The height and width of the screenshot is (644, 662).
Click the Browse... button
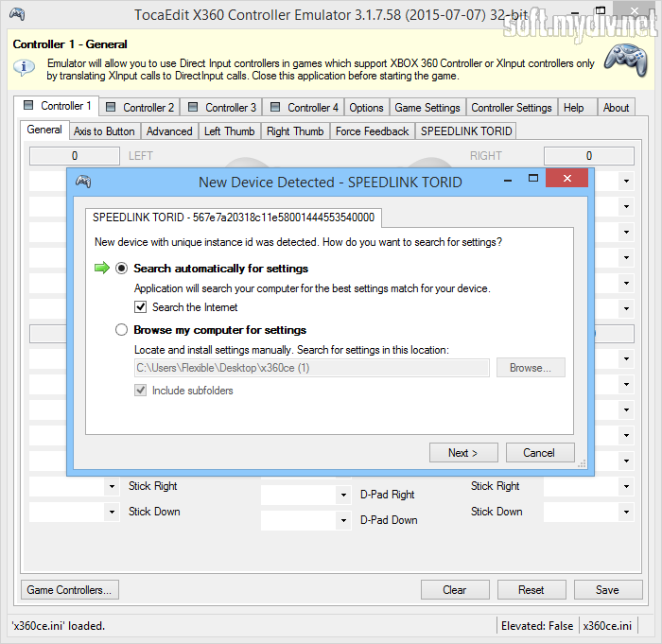pos(531,368)
